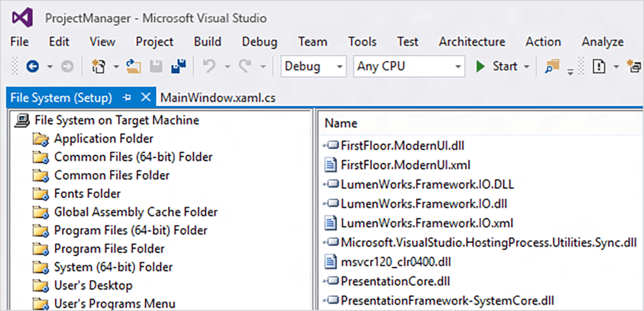Image resolution: width=644 pixels, height=311 pixels.
Task: Click the Application Folder icon
Action: coord(42,139)
